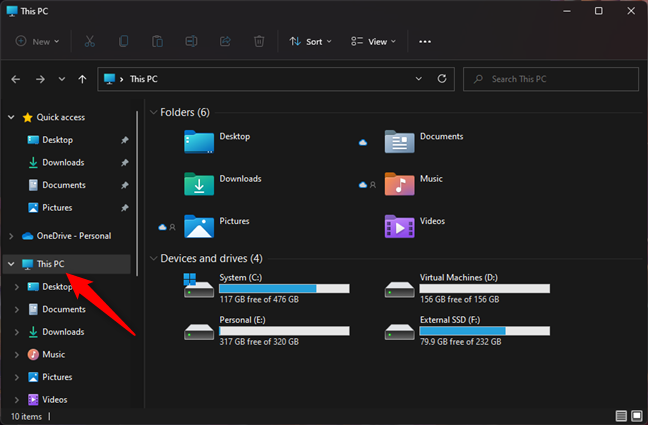Collapse the Quick access tree node
The width and height of the screenshot is (648, 425).
tap(11, 117)
